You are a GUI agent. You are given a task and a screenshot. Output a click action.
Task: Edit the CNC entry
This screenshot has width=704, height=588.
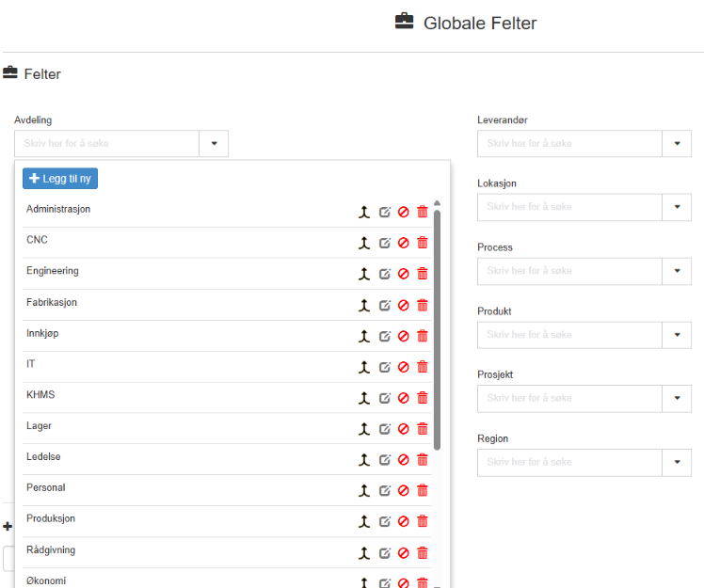tap(385, 243)
